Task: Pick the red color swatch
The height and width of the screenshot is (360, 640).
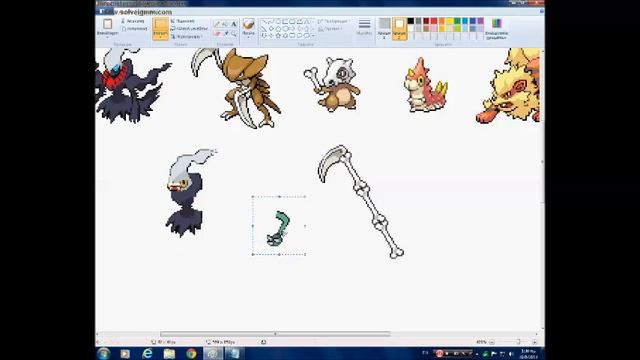Action: point(434,21)
